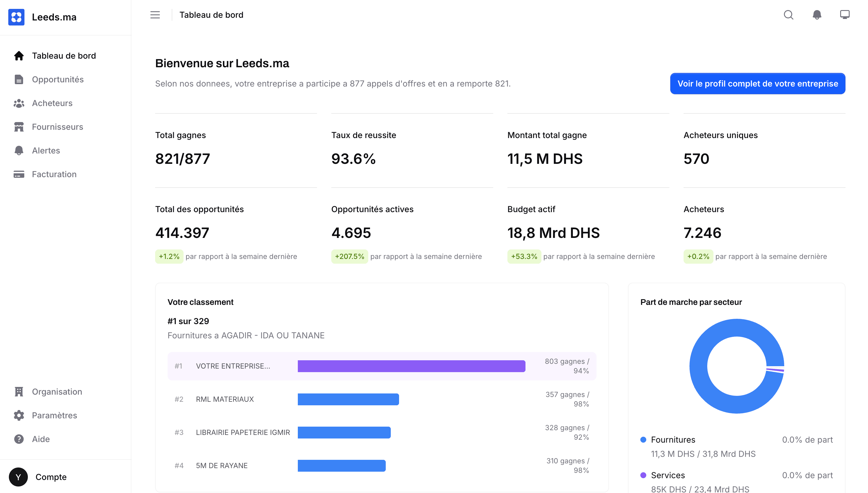868x493 pixels.
Task: Open Aide via the question mark icon
Action: click(19, 439)
